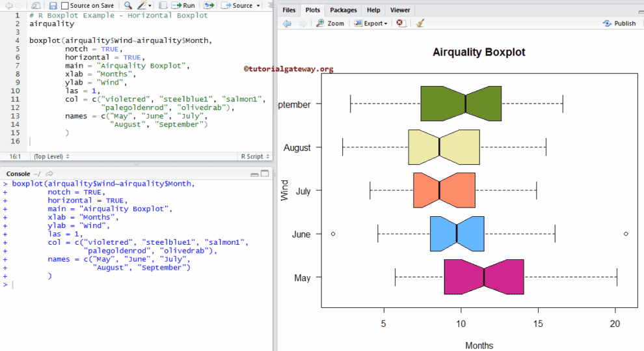Place cursor on line 2 'airquality'

(x=52, y=24)
